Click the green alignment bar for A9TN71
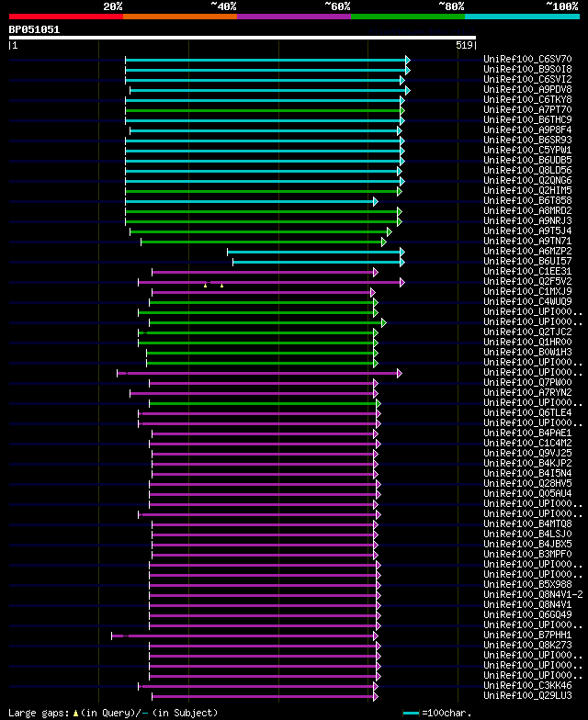The image size is (588, 720). coord(263,242)
